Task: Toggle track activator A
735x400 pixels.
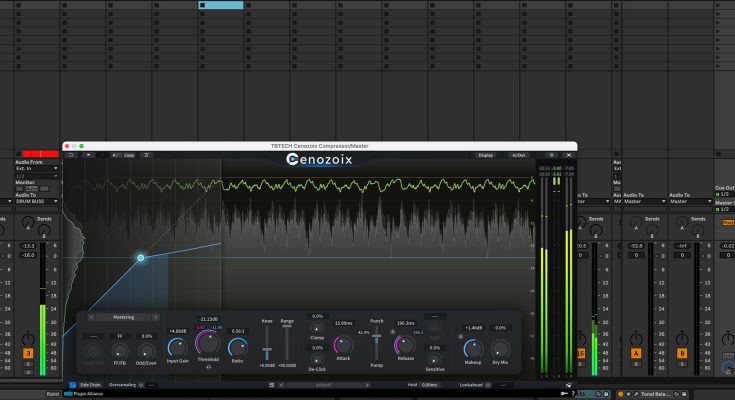Action: click(636, 353)
